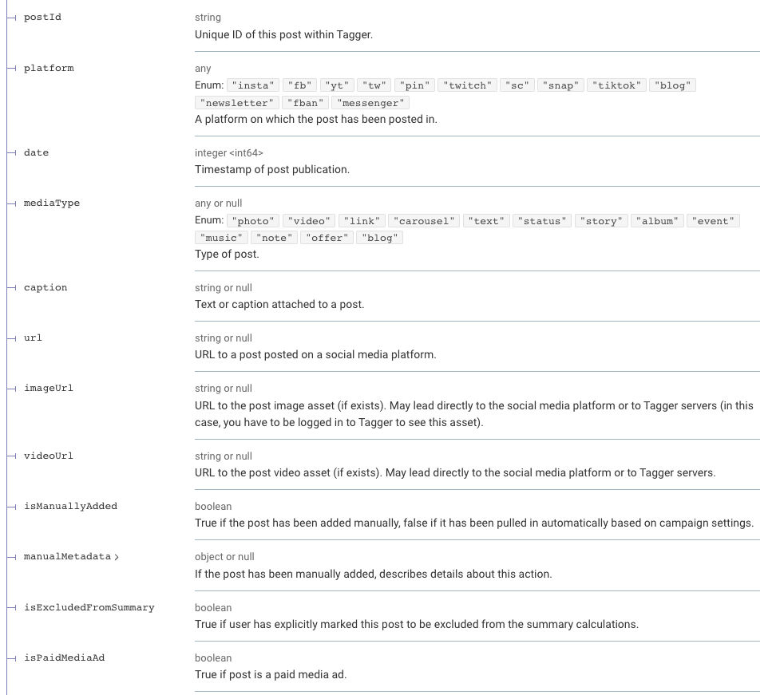
Task: Select the "tiktok" enum value
Action: pos(616,85)
